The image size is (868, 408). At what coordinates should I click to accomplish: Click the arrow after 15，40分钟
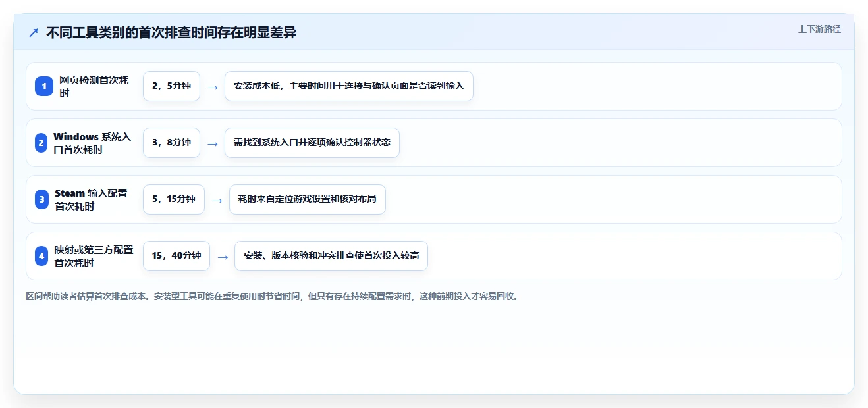pyautogui.click(x=223, y=257)
